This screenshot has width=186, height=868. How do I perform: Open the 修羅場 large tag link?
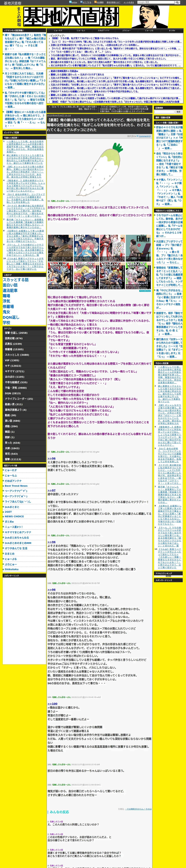pos(8,307)
